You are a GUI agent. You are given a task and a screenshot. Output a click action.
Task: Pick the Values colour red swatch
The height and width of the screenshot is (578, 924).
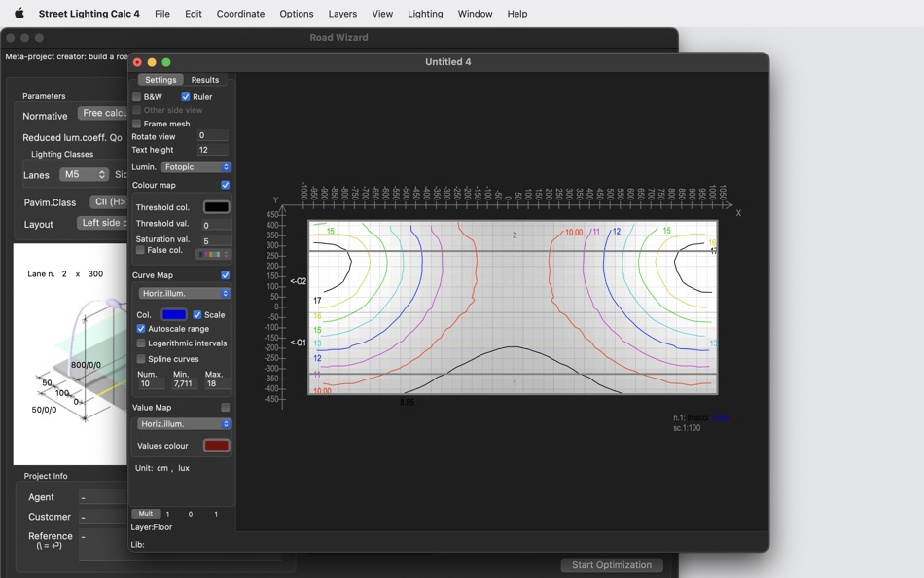(216, 446)
